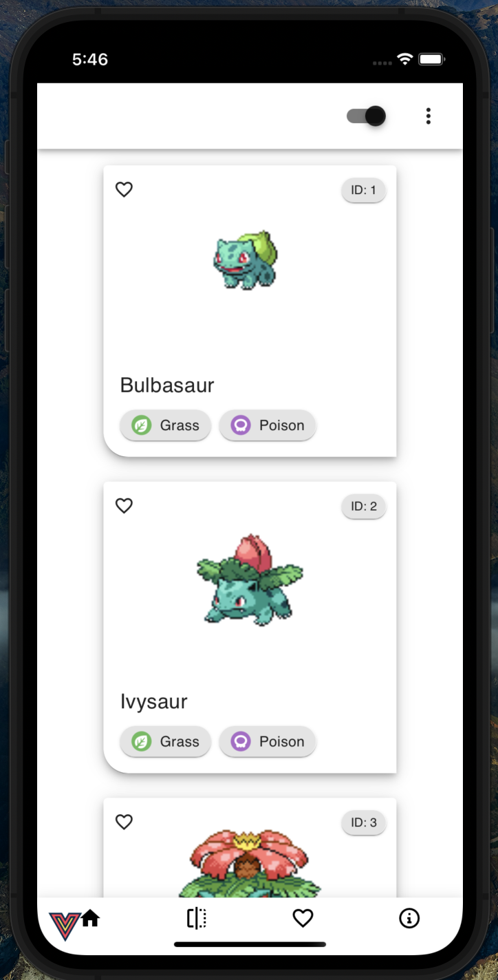The height and width of the screenshot is (980, 498).
Task: Open the compare tab in bottom bar
Action: [197, 918]
